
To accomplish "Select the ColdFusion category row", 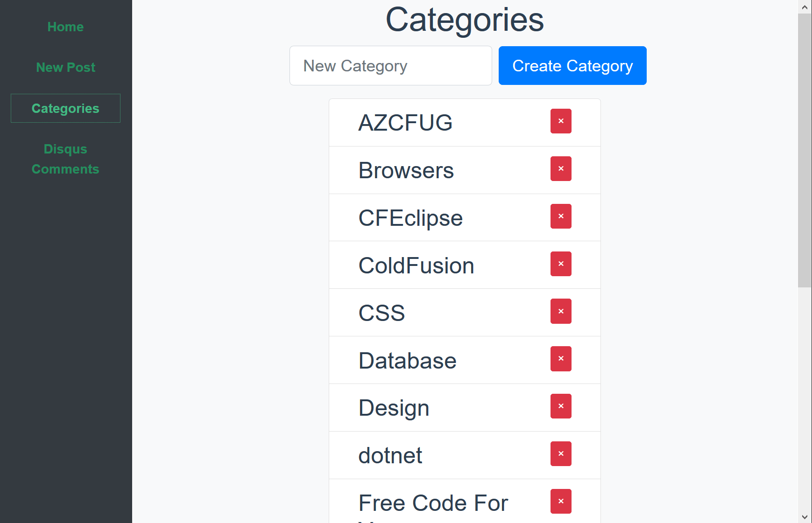I will [465, 265].
